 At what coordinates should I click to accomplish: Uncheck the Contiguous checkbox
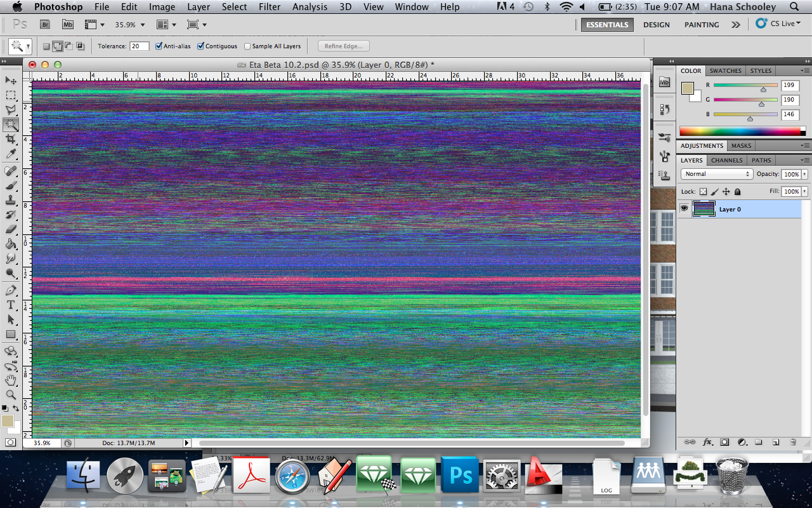201,46
